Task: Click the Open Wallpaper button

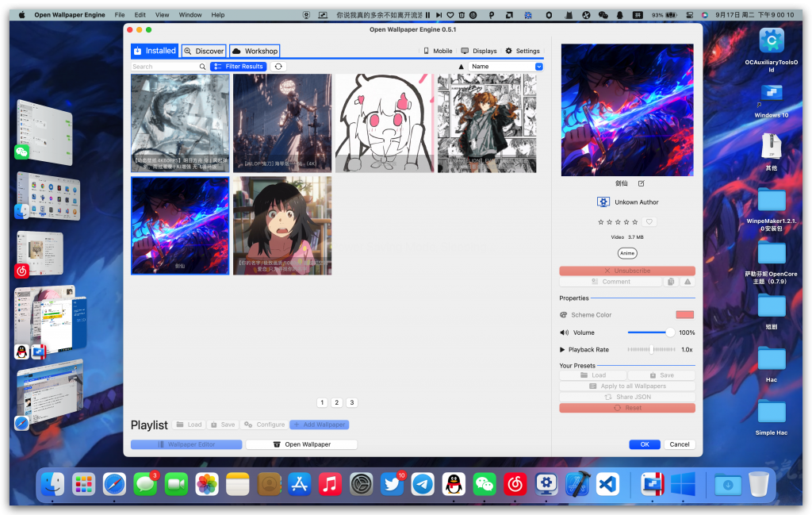Action: pyautogui.click(x=301, y=444)
